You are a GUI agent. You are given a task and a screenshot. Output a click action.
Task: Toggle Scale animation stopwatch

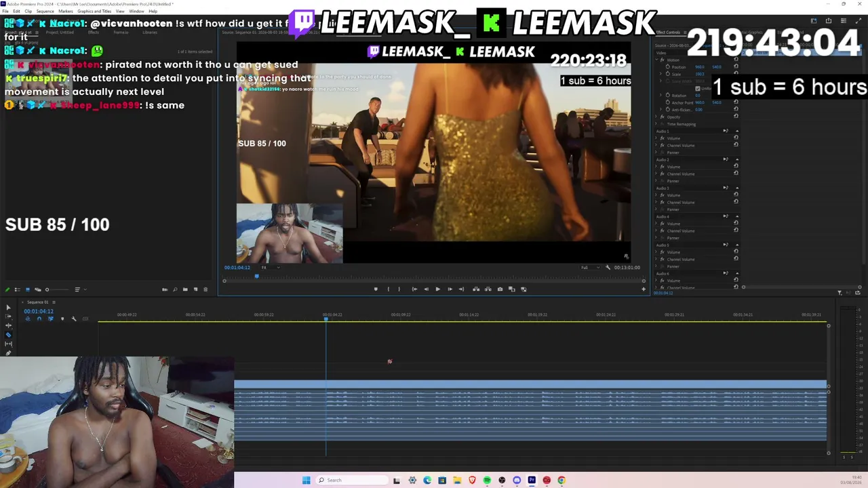point(667,74)
